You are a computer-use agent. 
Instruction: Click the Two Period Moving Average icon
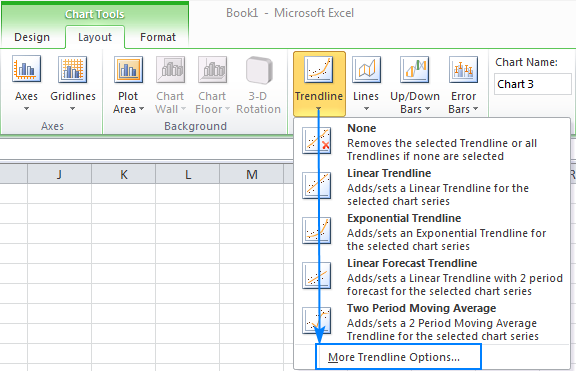point(316,321)
